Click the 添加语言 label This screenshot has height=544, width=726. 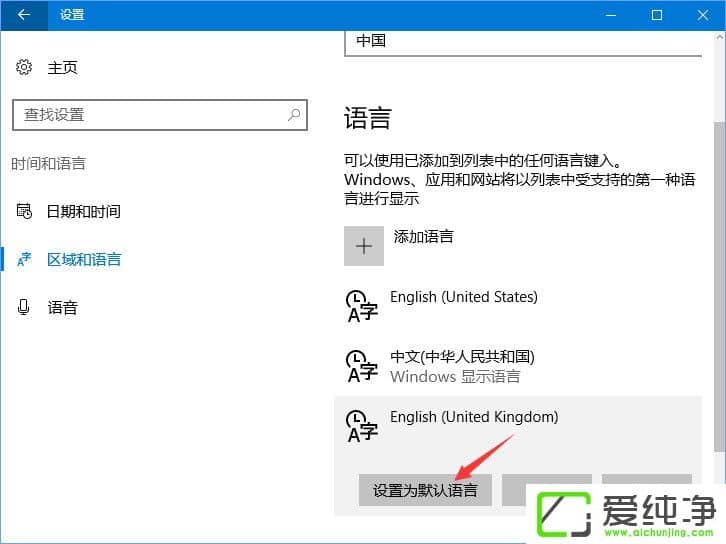pos(423,237)
